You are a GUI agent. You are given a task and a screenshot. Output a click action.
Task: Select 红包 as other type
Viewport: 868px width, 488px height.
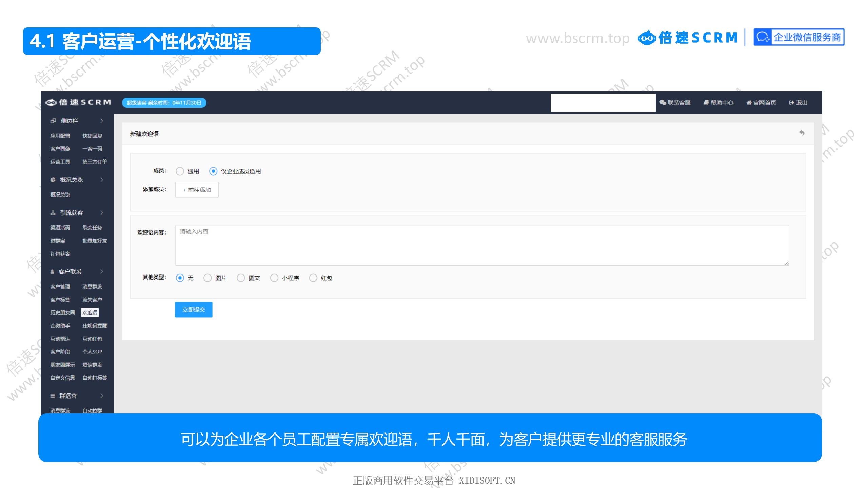pyautogui.click(x=313, y=278)
